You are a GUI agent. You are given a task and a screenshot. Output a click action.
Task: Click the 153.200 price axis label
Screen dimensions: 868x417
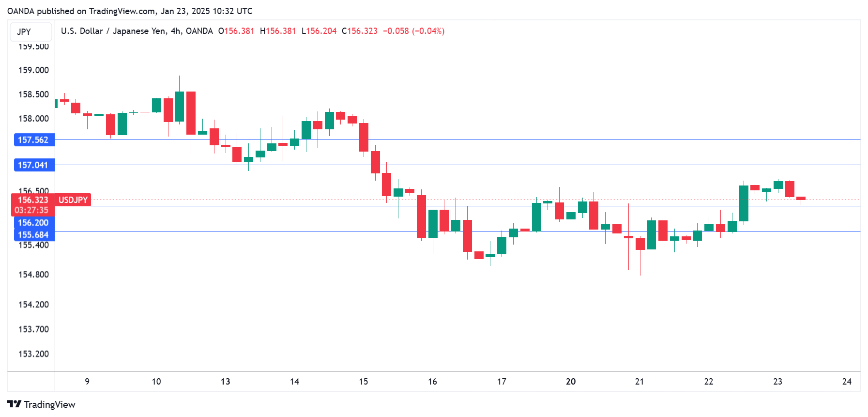pos(33,354)
